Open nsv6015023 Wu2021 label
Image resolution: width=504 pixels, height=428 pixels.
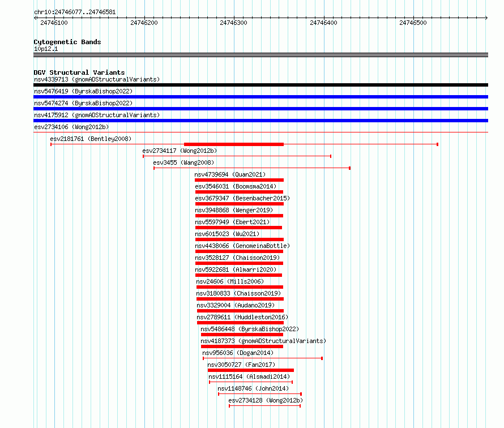click(227, 234)
